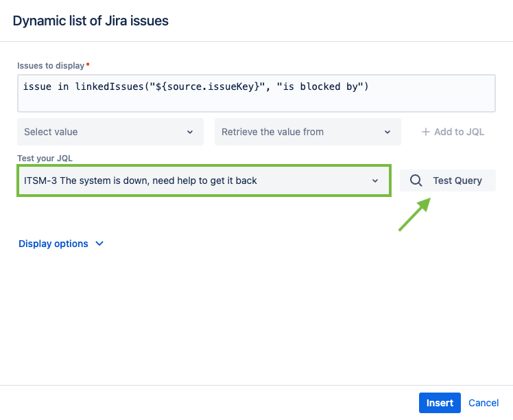Viewport: 513px width, 420px height.
Task: Open the Select value dropdown
Action: [x=110, y=132]
